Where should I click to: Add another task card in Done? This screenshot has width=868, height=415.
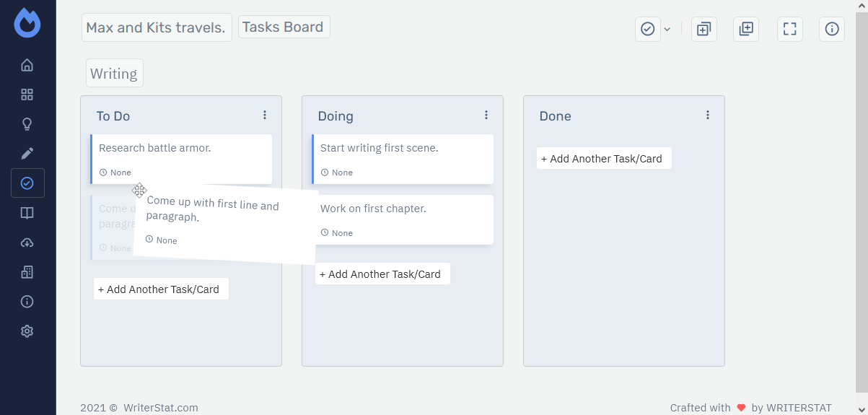pyautogui.click(x=604, y=159)
